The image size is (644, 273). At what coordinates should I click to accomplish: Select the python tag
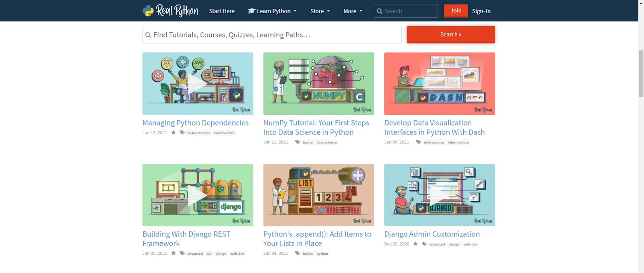[x=322, y=254]
